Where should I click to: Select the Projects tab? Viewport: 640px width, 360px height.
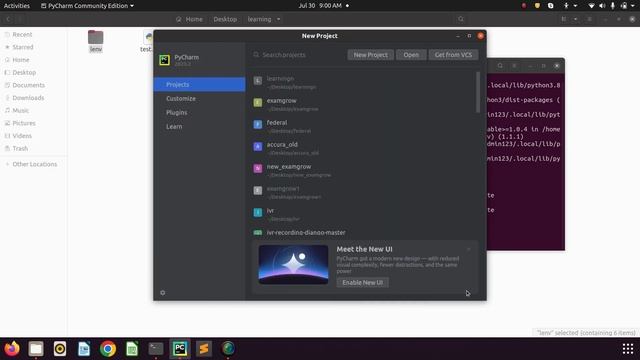coord(199,84)
